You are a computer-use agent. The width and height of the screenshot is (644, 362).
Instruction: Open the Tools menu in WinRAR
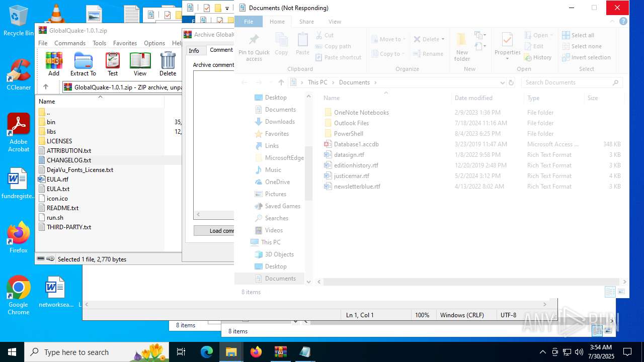click(x=99, y=43)
